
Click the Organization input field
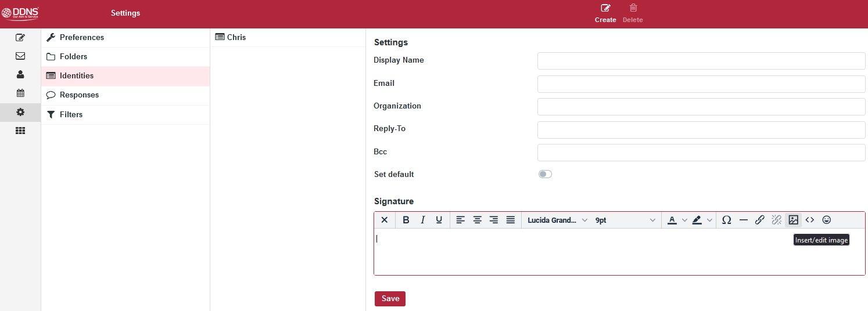[x=701, y=107]
